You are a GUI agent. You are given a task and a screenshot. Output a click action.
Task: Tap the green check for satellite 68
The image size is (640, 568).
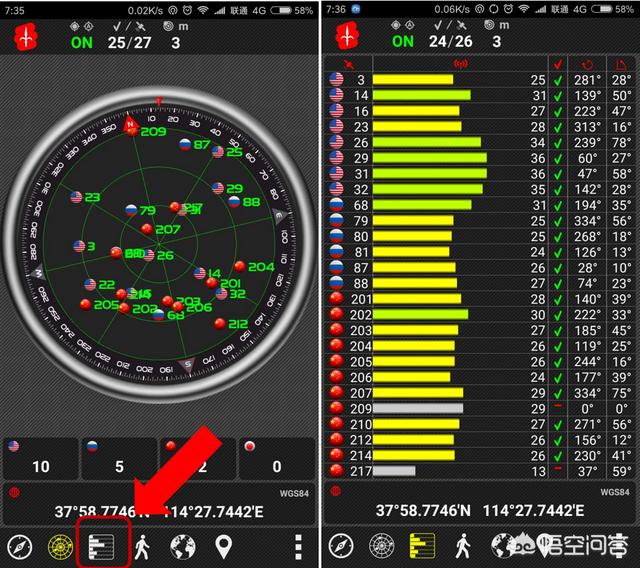[x=558, y=206]
